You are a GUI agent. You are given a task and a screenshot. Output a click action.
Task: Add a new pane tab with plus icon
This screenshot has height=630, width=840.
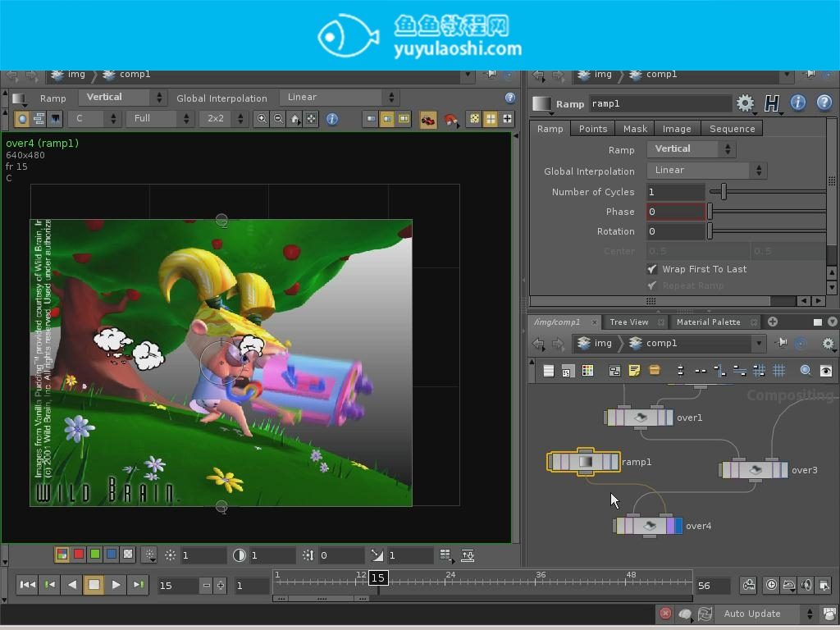[773, 322]
